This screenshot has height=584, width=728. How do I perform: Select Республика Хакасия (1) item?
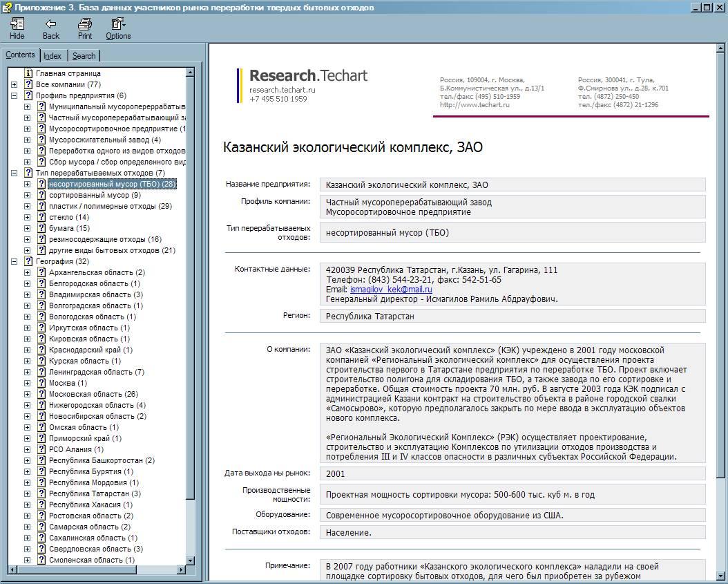click(91, 505)
